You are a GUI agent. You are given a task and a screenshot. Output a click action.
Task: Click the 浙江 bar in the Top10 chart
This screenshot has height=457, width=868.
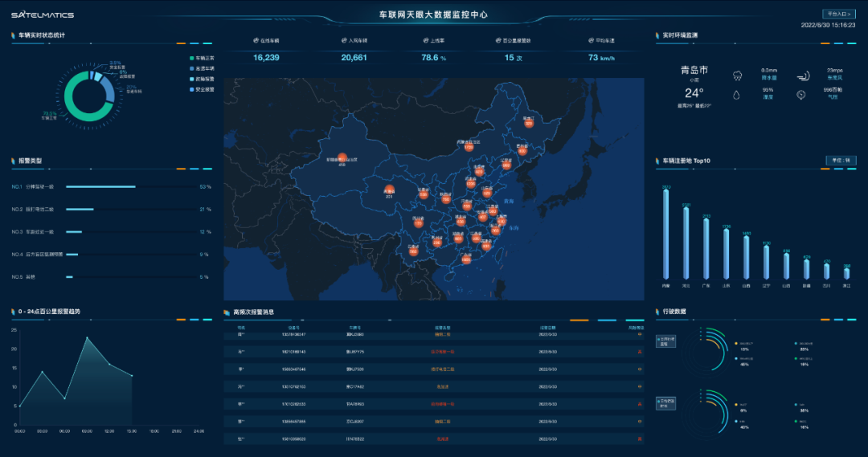pos(846,273)
